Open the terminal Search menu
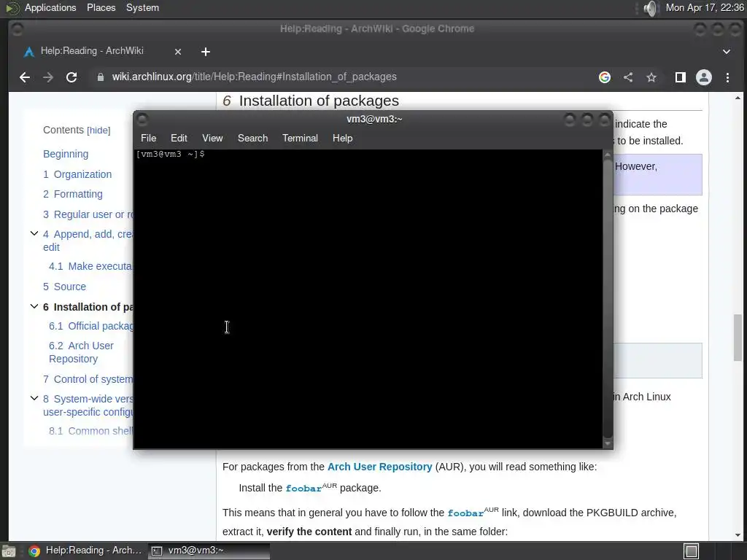 (252, 138)
